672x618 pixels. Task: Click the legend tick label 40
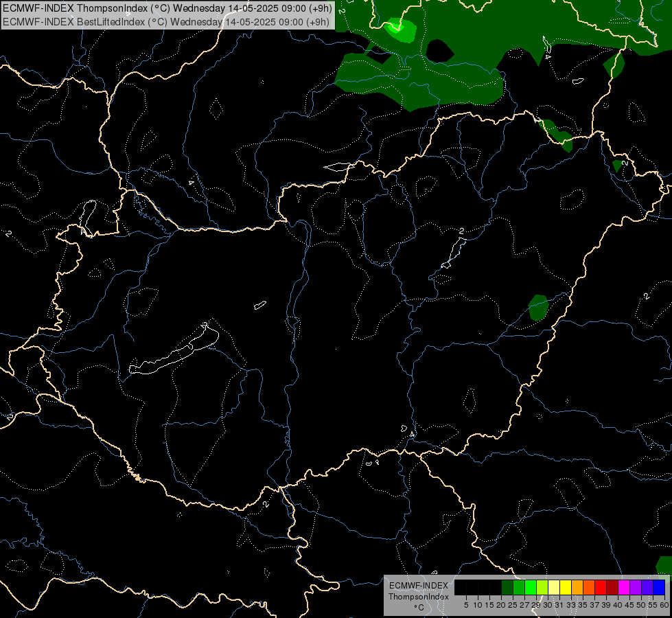coord(618,605)
